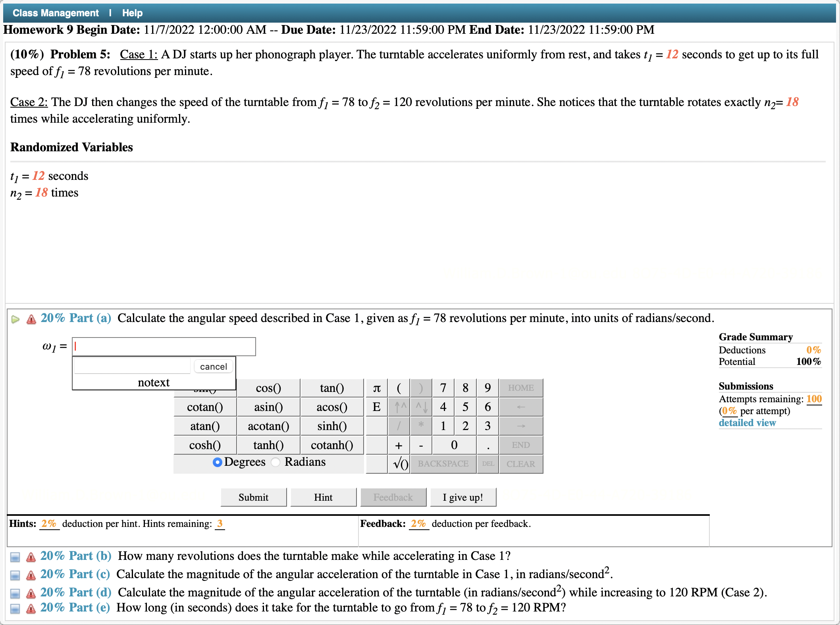Select the Degrees radio button
The width and height of the screenshot is (840, 625).
point(217,462)
